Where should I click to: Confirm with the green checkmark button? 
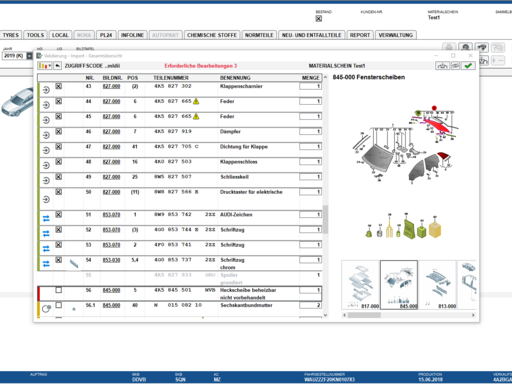click(468, 66)
